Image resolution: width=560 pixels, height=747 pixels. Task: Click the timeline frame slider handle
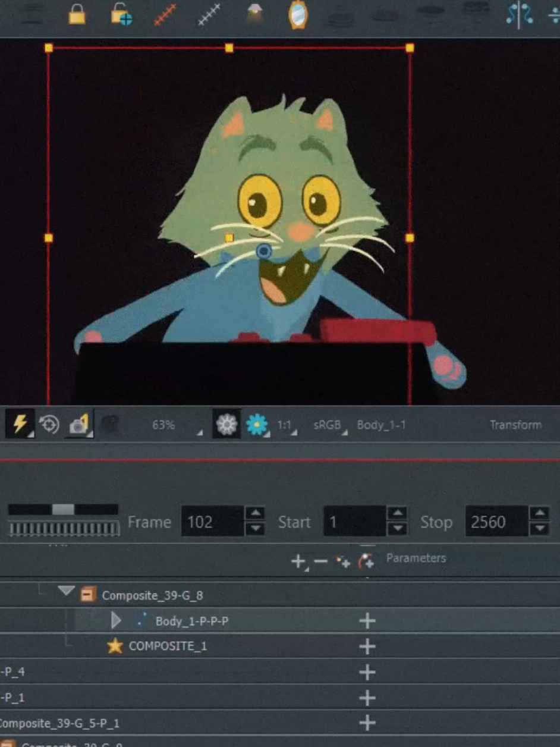click(x=63, y=510)
